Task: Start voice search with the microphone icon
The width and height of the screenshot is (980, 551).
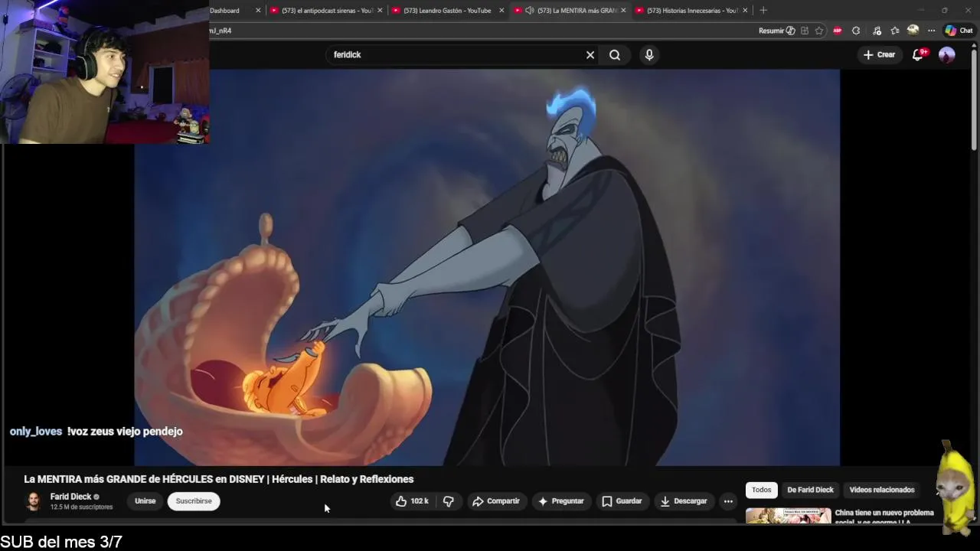Action: coord(649,55)
